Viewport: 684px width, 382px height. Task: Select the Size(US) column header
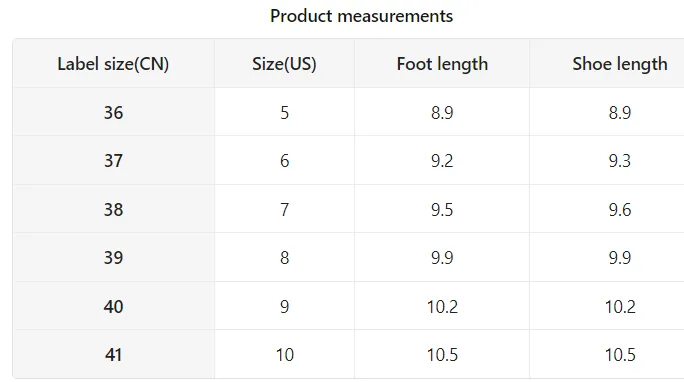[284, 64]
